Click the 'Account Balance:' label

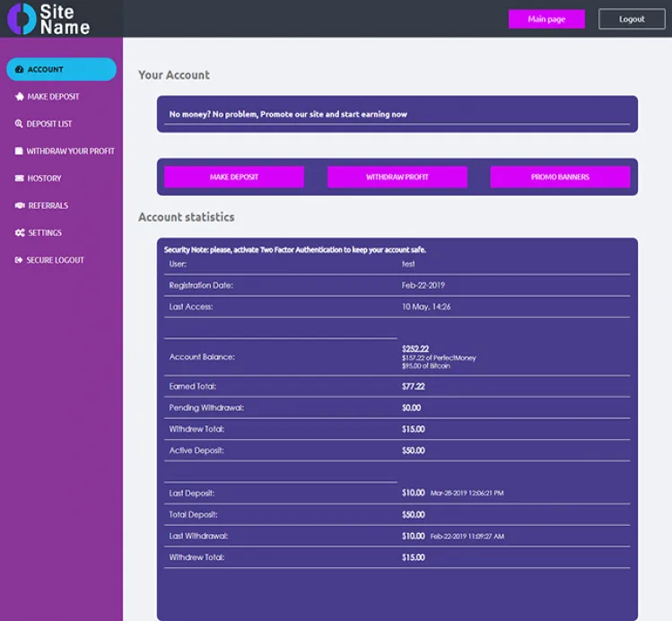pyautogui.click(x=202, y=357)
